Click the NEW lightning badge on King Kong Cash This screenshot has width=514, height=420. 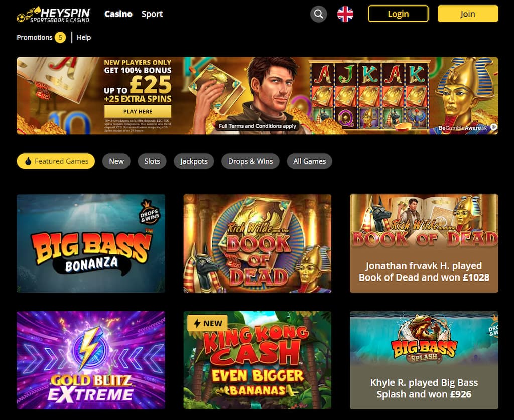click(x=207, y=323)
